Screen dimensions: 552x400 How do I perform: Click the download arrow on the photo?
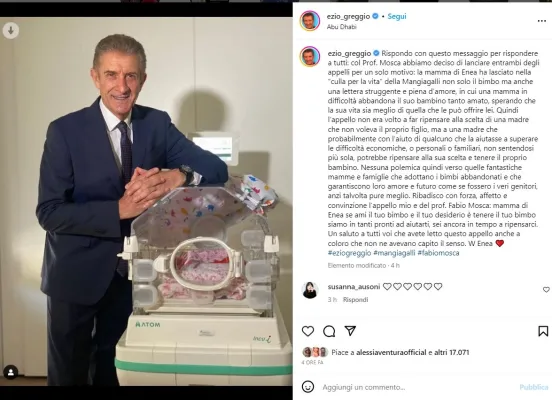11,31
